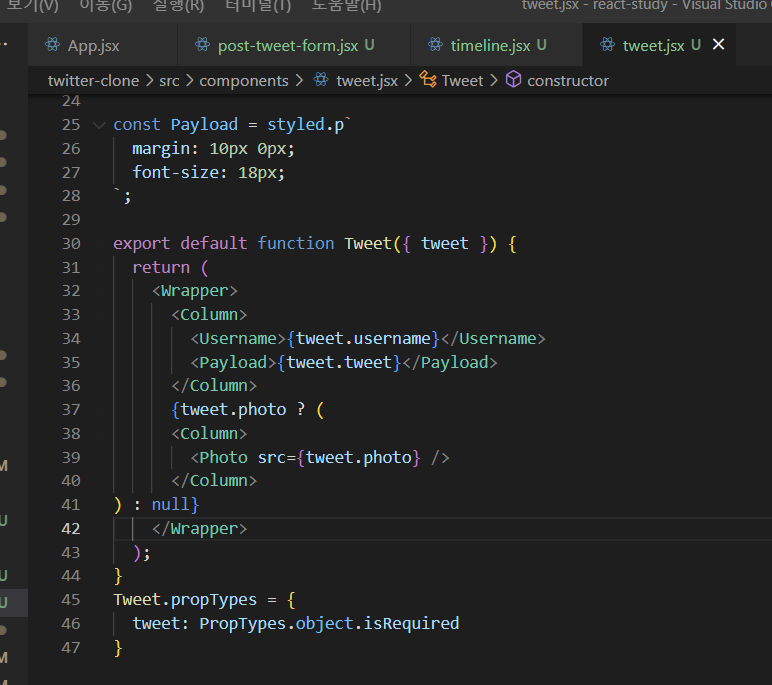The width and height of the screenshot is (772, 685).
Task: Click the '<Wrapper>' opening tag on line 32
Action: (x=195, y=291)
